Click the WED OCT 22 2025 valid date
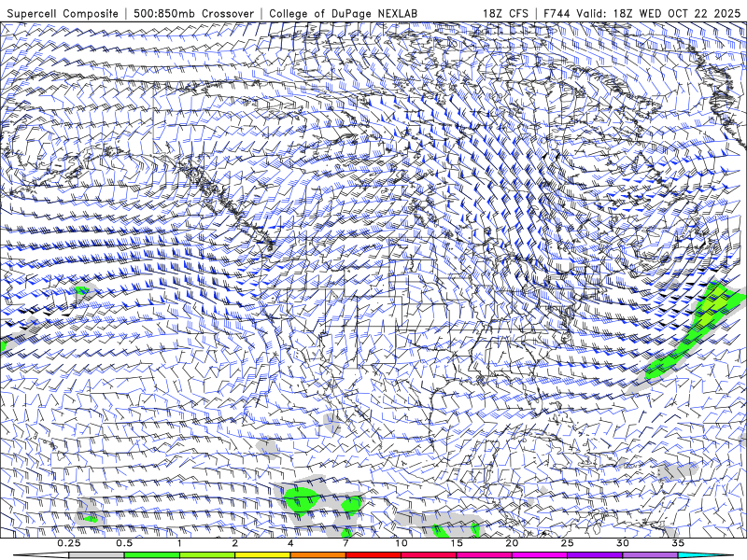 click(690, 13)
